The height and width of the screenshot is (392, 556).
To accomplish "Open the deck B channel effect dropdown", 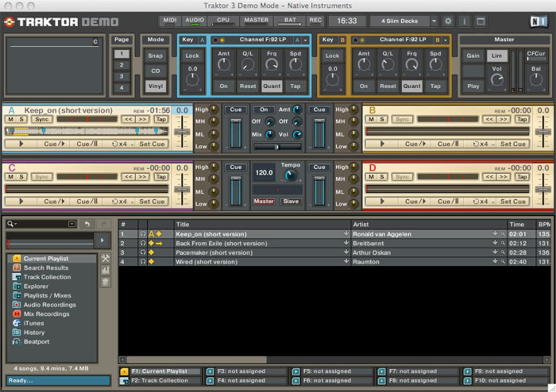I will point(445,40).
